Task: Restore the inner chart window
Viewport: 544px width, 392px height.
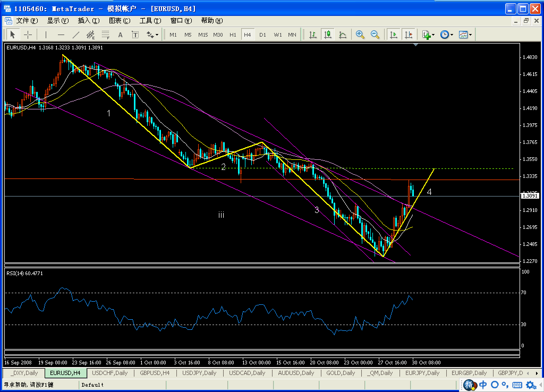Action: [526, 21]
